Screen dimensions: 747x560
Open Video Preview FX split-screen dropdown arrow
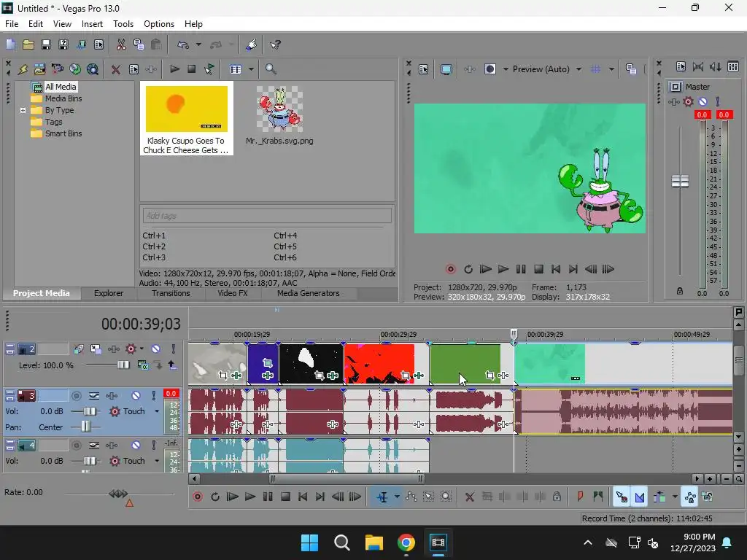(506, 69)
